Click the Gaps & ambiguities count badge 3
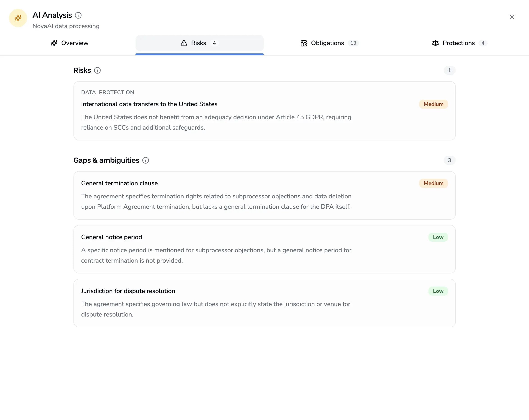Screen dimensions: 529x420 [449, 160]
